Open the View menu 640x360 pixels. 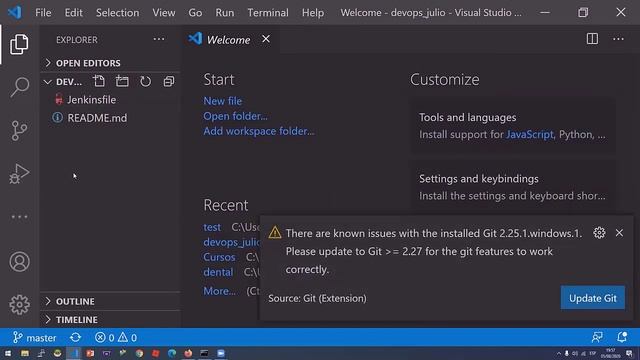[164, 13]
